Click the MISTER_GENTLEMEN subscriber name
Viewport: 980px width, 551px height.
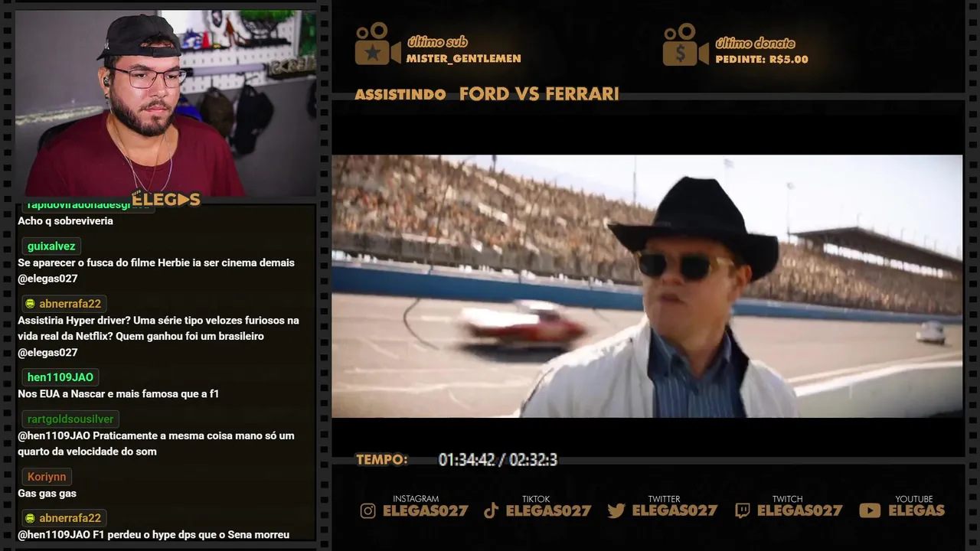point(464,59)
